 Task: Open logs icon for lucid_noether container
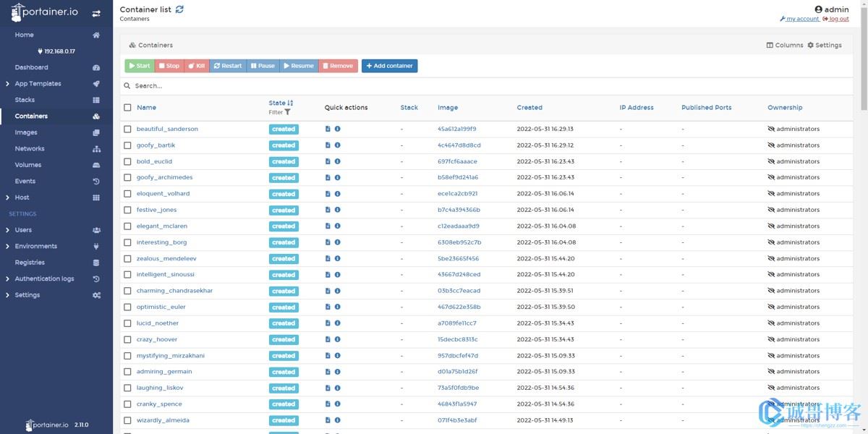(x=328, y=323)
